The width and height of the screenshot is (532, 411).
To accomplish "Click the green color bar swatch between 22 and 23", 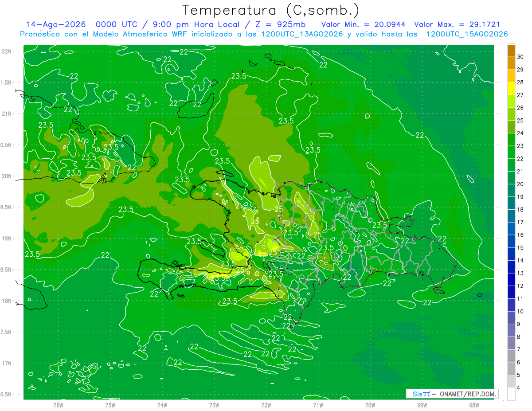I will pos(511,152).
